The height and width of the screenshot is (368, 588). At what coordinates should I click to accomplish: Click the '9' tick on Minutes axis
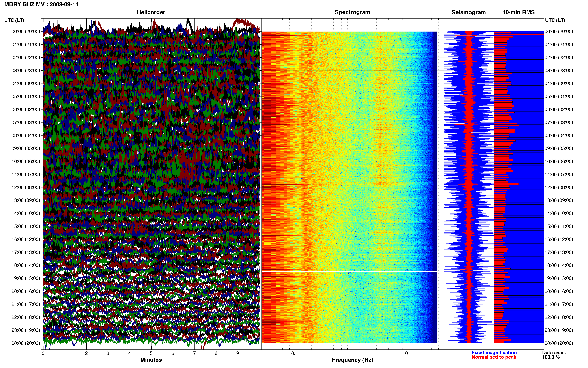238,353
